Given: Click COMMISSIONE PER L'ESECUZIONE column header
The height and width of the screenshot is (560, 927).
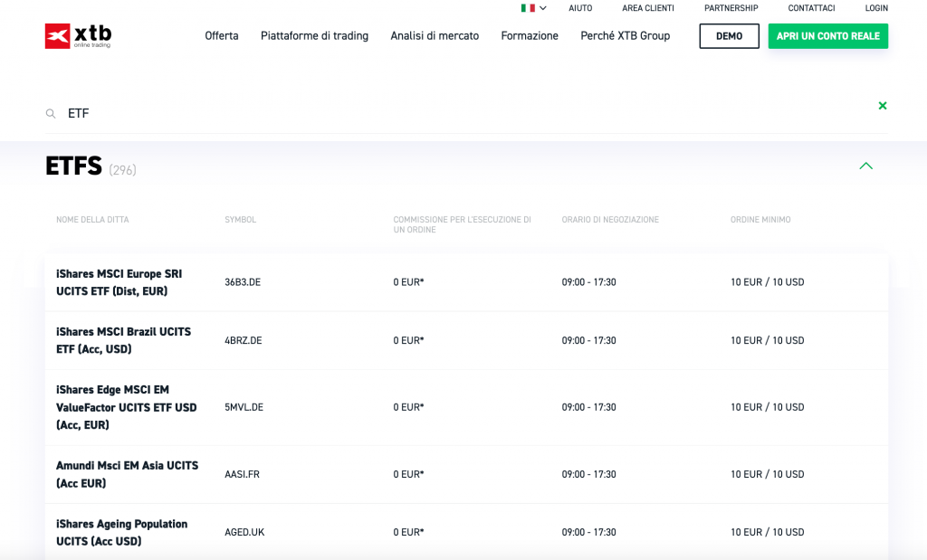Looking at the screenshot, I should click(463, 224).
